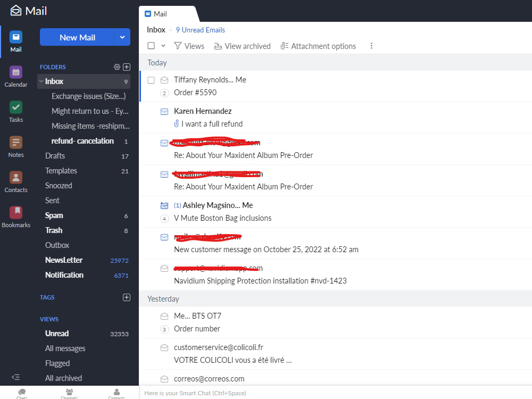Open more options three-dot menu
Screen dimensions: 532x399
point(371,46)
